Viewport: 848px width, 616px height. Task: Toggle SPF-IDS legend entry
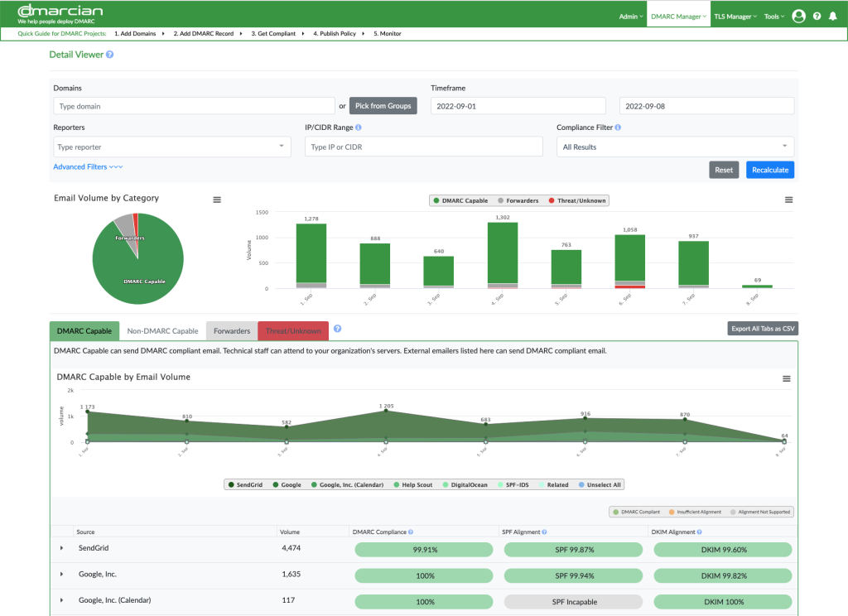(513, 484)
